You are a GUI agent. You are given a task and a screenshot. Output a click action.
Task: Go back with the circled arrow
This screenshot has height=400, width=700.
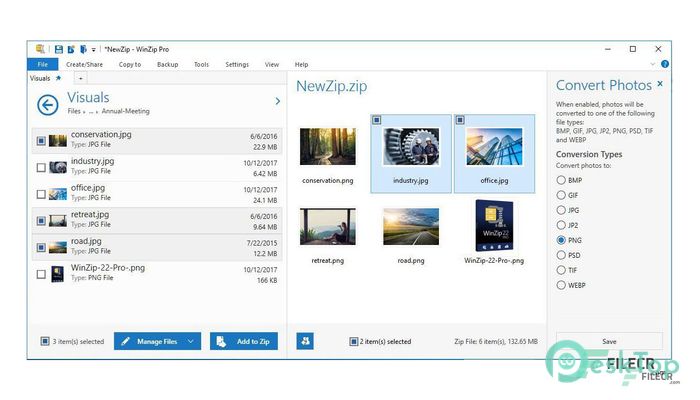click(x=48, y=105)
